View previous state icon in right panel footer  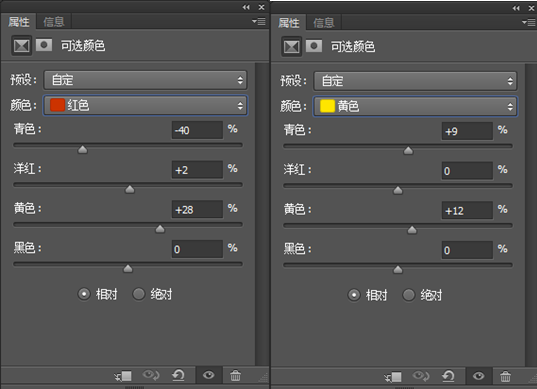pos(421,376)
